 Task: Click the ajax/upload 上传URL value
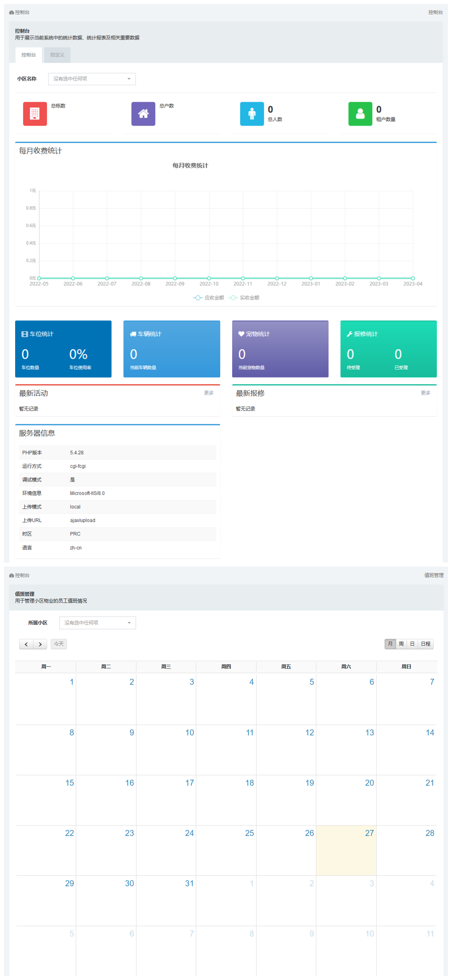coord(83,520)
